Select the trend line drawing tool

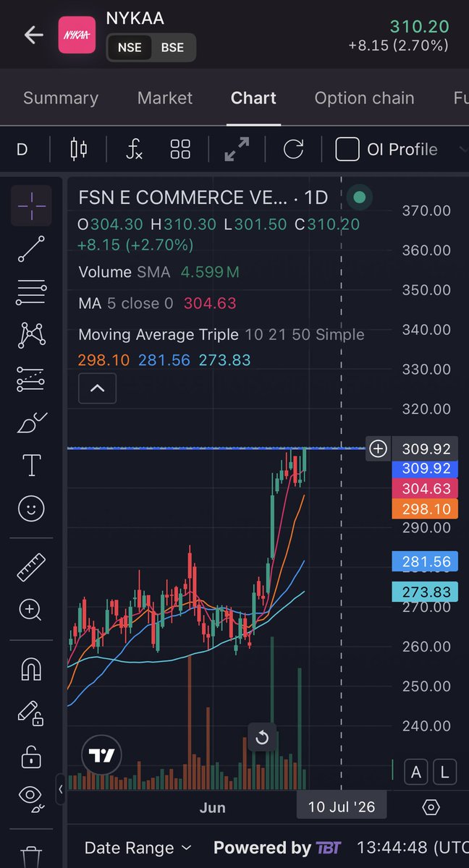pos(31,249)
